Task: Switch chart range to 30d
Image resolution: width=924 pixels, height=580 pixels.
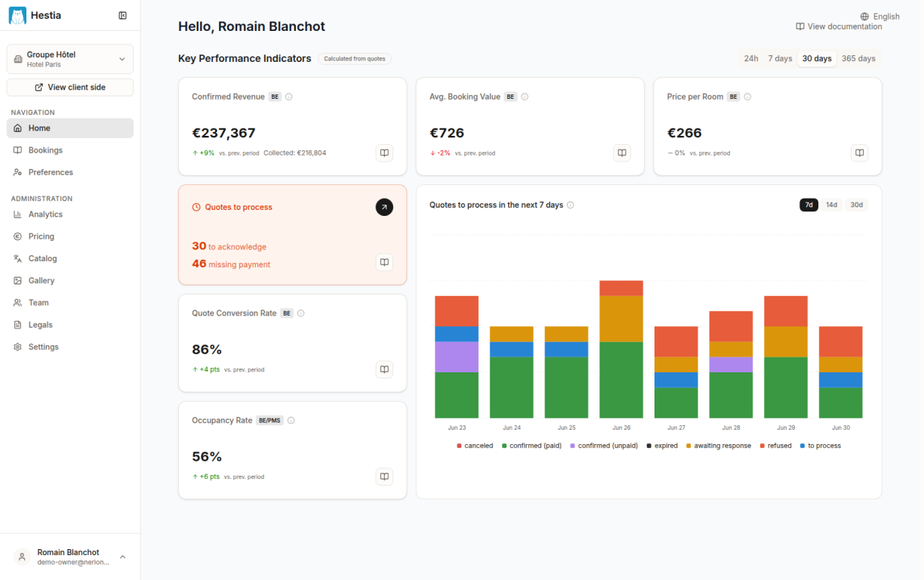Action: click(856, 205)
